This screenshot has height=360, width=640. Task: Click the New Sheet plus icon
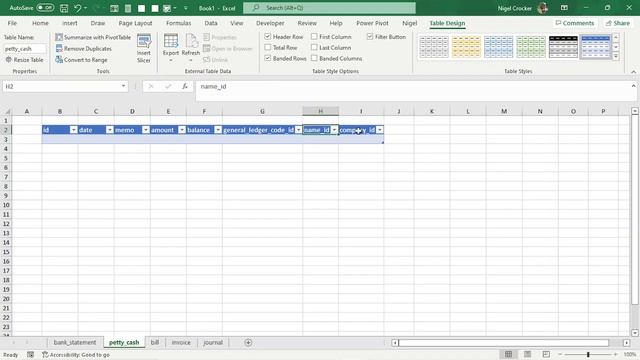point(248,342)
